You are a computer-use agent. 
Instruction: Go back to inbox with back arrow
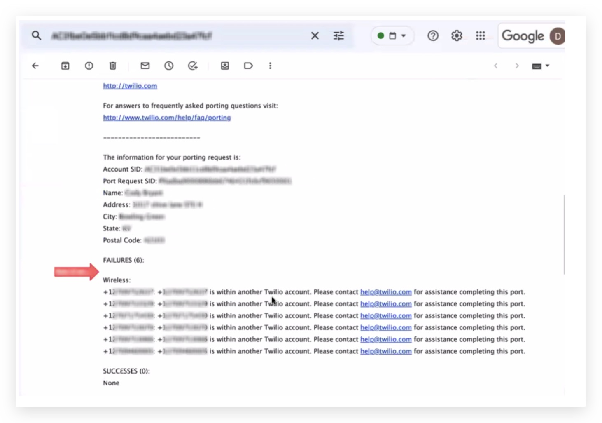(x=35, y=66)
